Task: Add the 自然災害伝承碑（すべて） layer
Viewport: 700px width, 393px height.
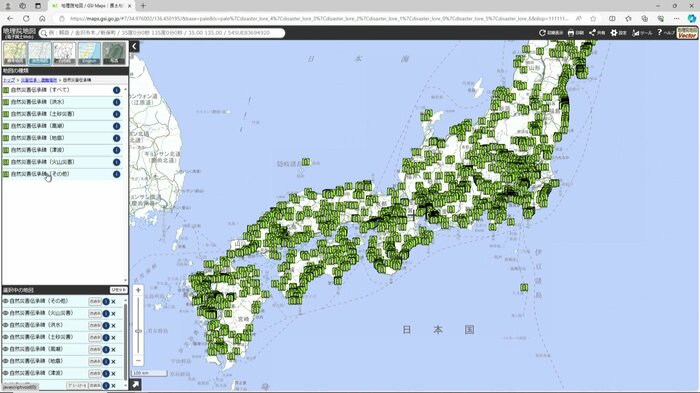Action: [x=40, y=90]
